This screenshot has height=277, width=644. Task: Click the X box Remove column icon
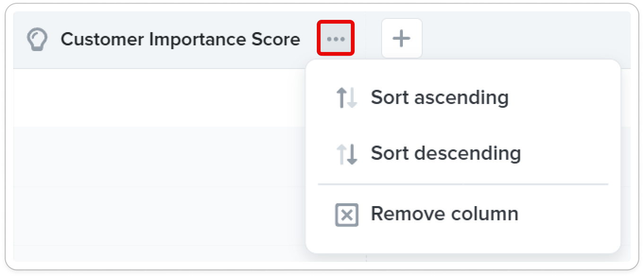click(347, 215)
